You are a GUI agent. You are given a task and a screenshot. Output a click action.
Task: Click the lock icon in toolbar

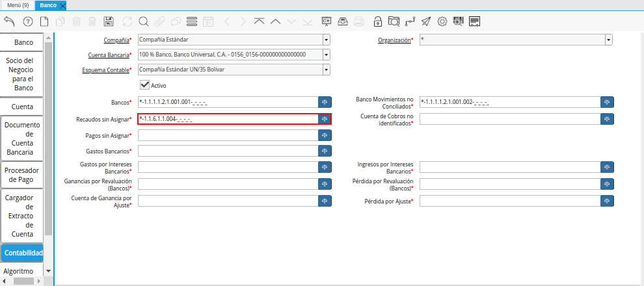pos(378,21)
